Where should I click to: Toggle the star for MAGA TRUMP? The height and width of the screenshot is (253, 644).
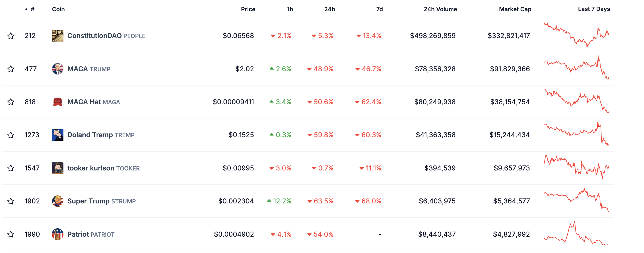tap(11, 69)
